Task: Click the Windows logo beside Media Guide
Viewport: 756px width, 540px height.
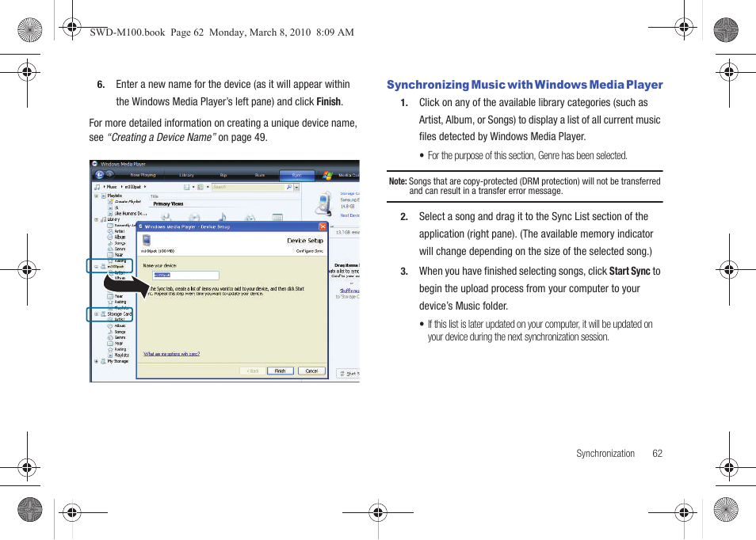Action: click(328, 175)
